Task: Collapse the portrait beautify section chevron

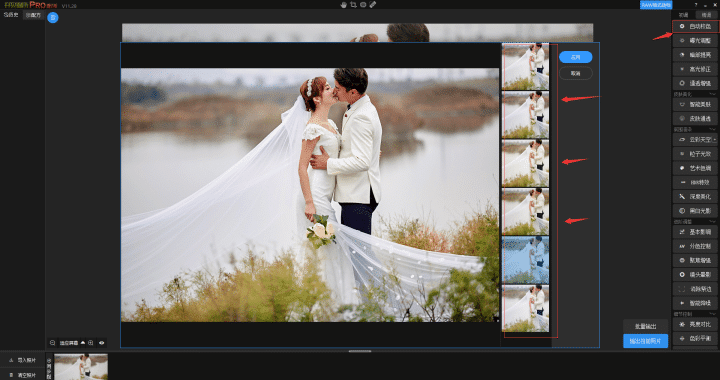Action: point(713,94)
